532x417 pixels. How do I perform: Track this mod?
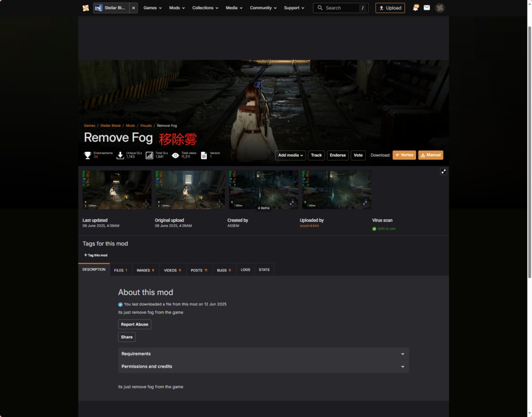[316, 155]
